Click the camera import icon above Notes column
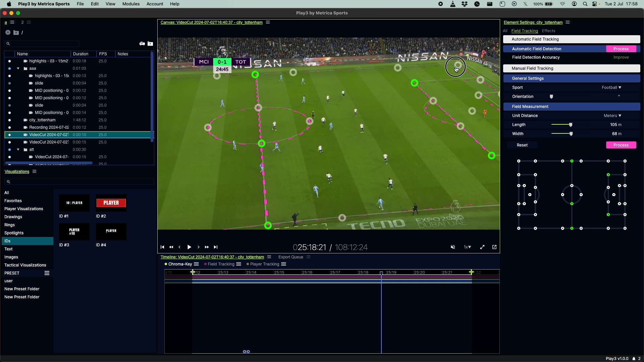 (142, 44)
